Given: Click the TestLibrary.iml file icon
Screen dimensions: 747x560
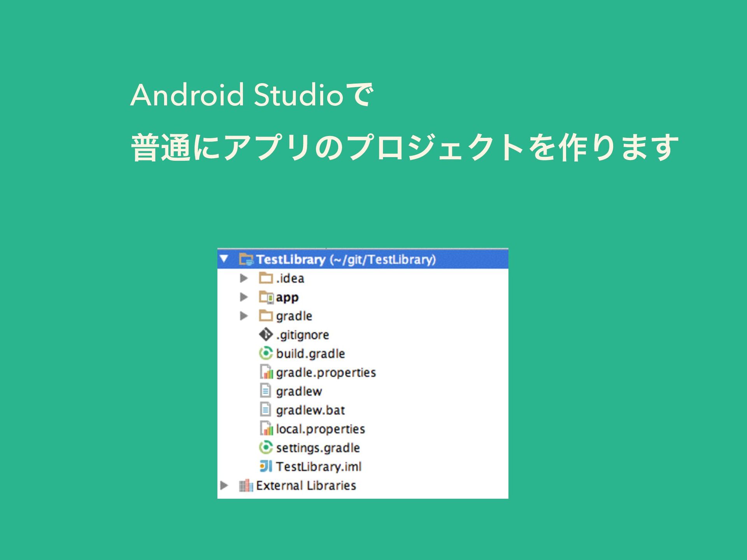Looking at the screenshot, I should pos(266,466).
